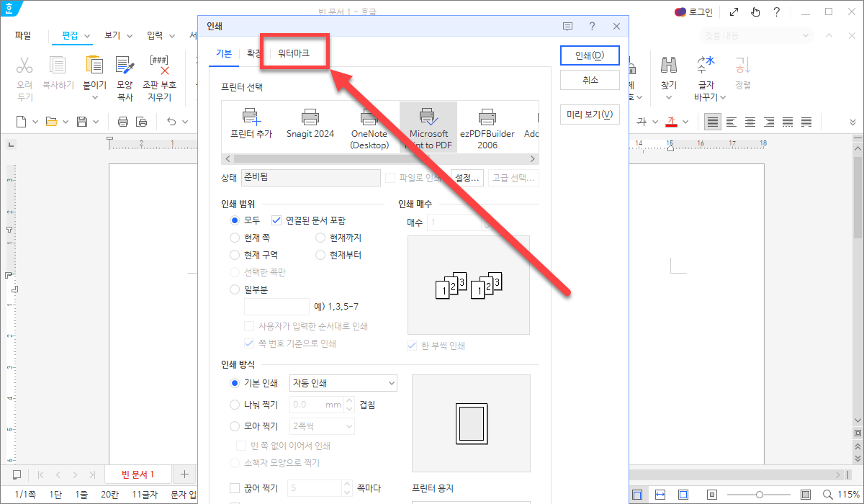The image size is (864, 504).
Task: Click the printer list horizontal scrollbar
Action: 380,158
